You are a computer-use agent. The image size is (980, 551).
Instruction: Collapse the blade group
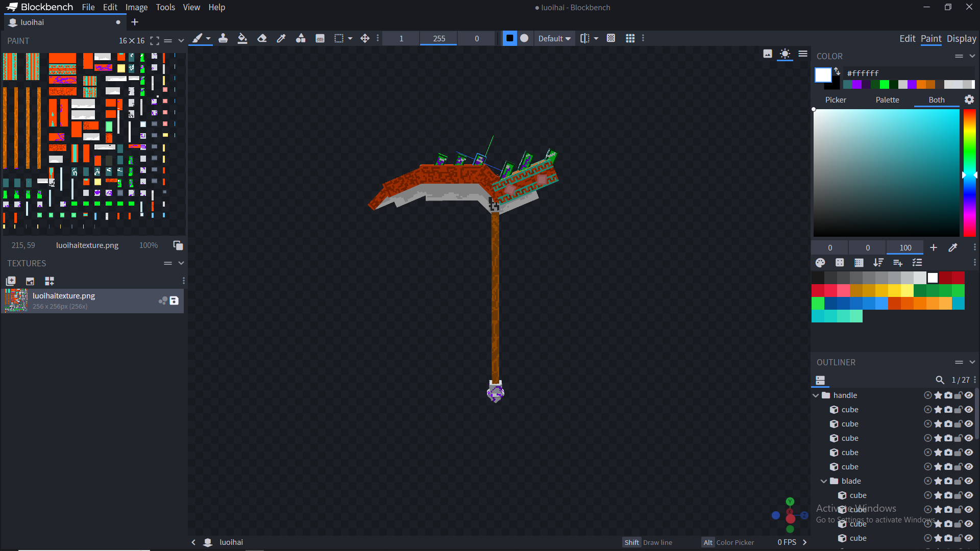point(824,481)
